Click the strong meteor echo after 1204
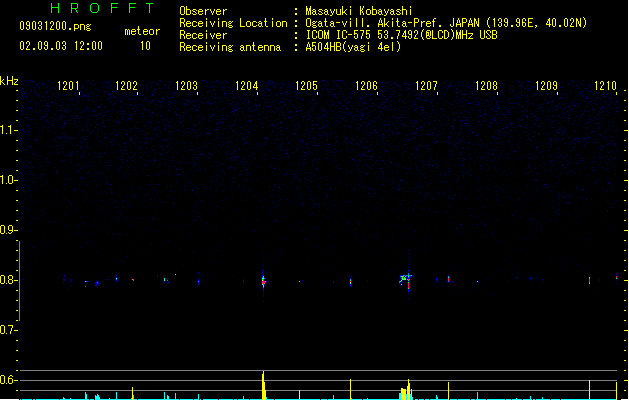This screenshot has width=629, height=400. tap(264, 281)
